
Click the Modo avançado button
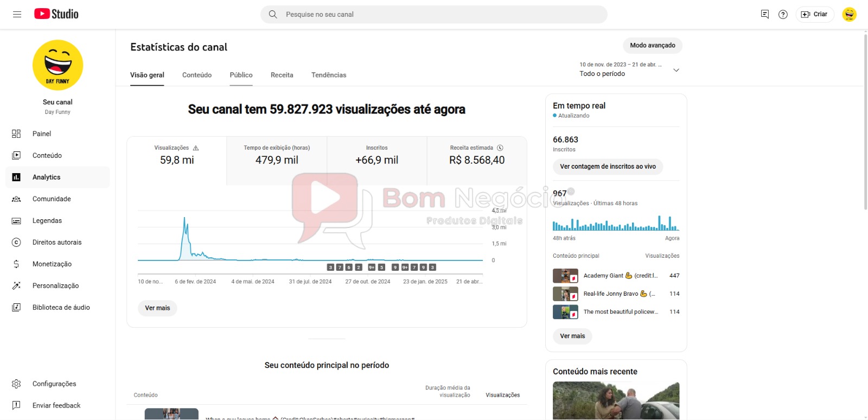tap(652, 46)
